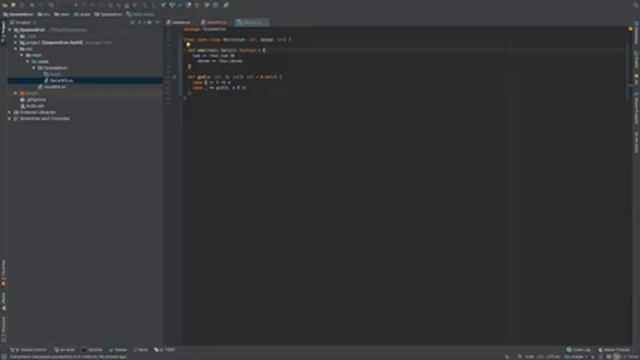Expand Scratches and Consoles node

pos(10,118)
